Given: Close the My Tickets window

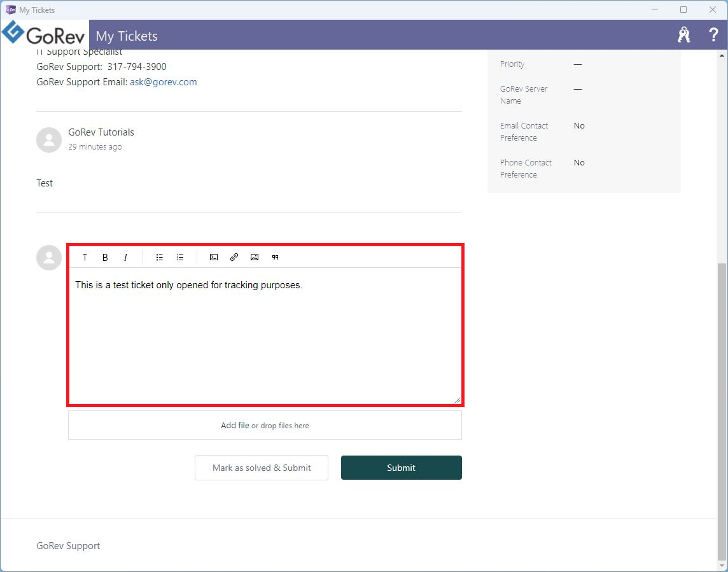Looking at the screenshot, I should pos(713,10).
